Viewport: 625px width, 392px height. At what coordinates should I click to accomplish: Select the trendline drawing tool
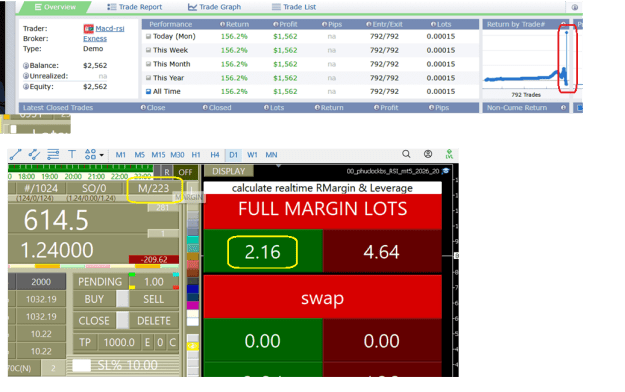[x=15, y=154]
